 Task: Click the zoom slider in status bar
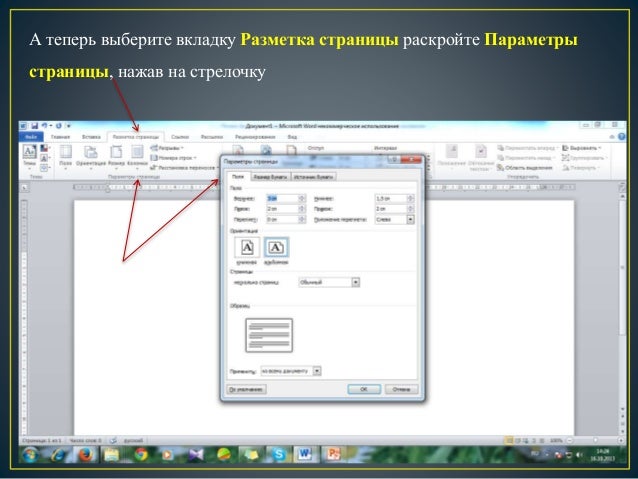[x=595, y=440]
